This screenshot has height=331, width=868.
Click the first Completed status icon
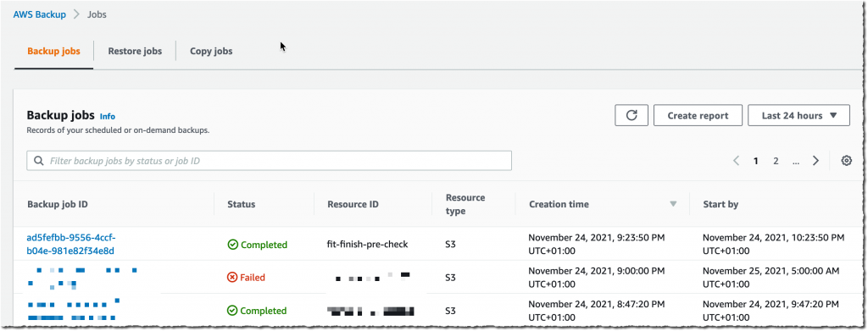(x=232, y=245)
